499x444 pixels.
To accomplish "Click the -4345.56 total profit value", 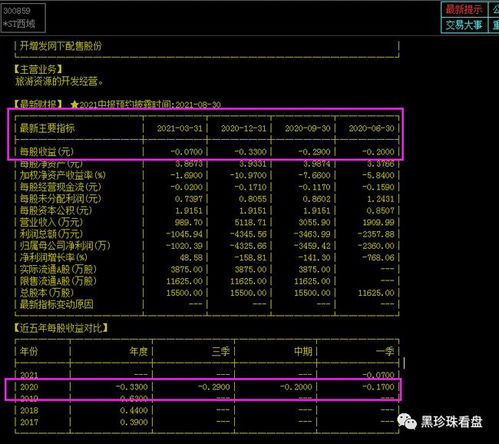I will (x=248, y=234).
